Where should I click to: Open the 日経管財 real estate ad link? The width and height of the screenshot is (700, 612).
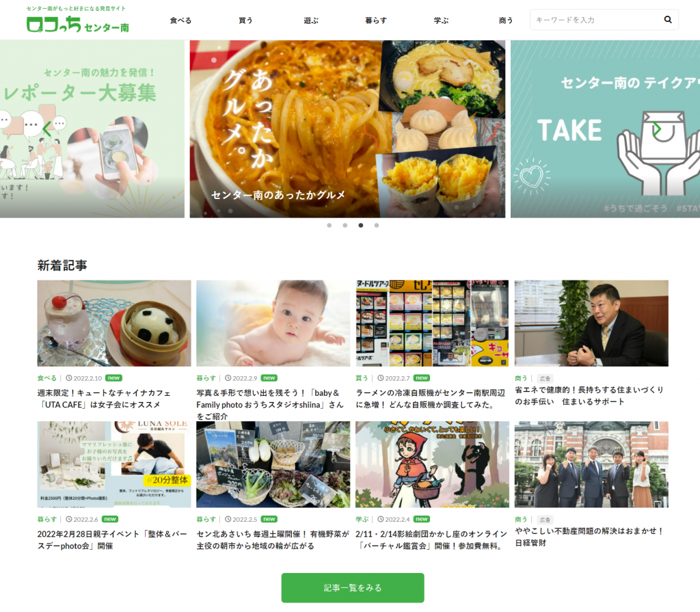pos(589,537)
